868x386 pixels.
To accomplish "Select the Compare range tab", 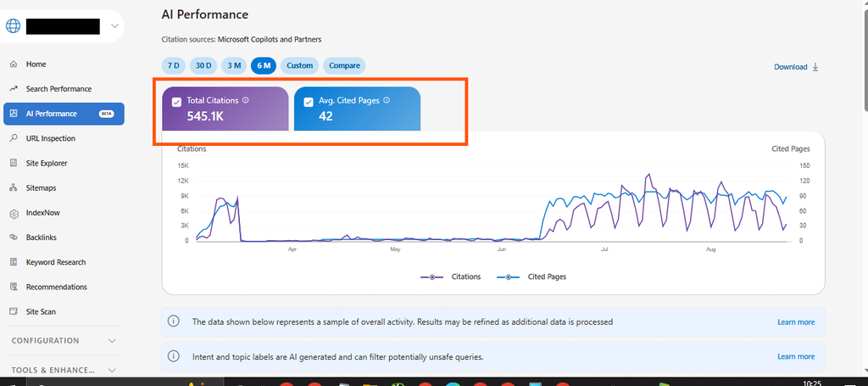I will (x=344, y=65).
